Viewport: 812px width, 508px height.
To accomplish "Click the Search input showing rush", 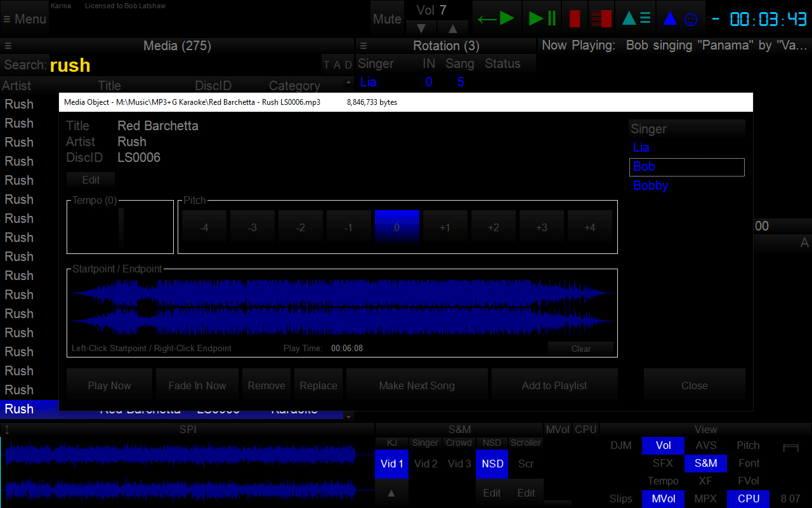I will coord(70,65).
